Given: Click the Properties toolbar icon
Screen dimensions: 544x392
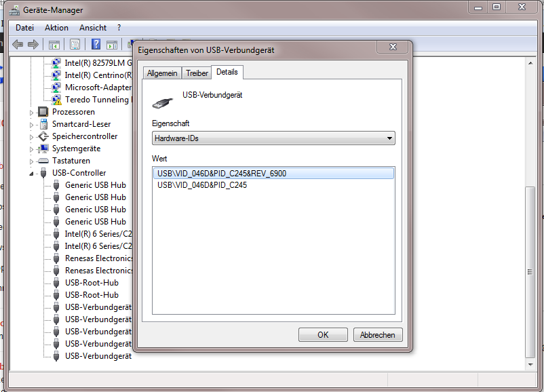Looking at the screenshot, I should pos(75,45).
